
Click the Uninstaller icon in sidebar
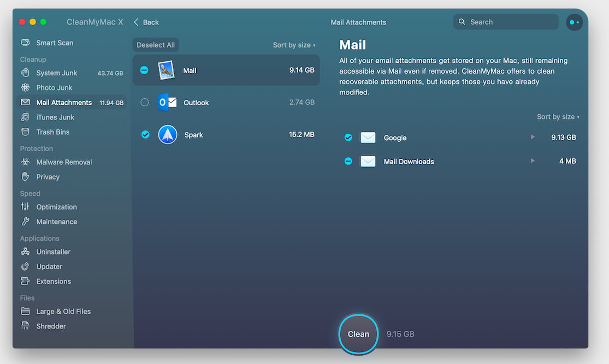(x=25, y=252)
